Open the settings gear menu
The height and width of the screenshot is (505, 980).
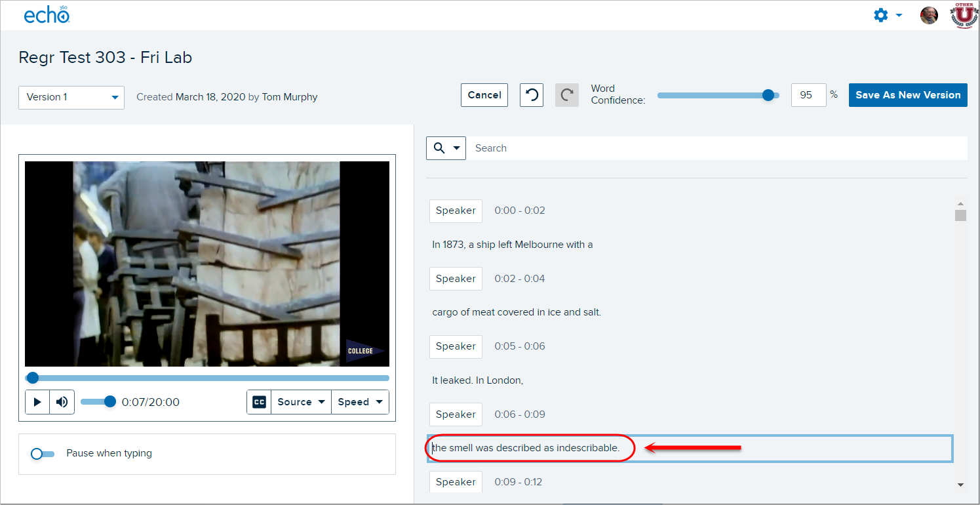[882, 15]
